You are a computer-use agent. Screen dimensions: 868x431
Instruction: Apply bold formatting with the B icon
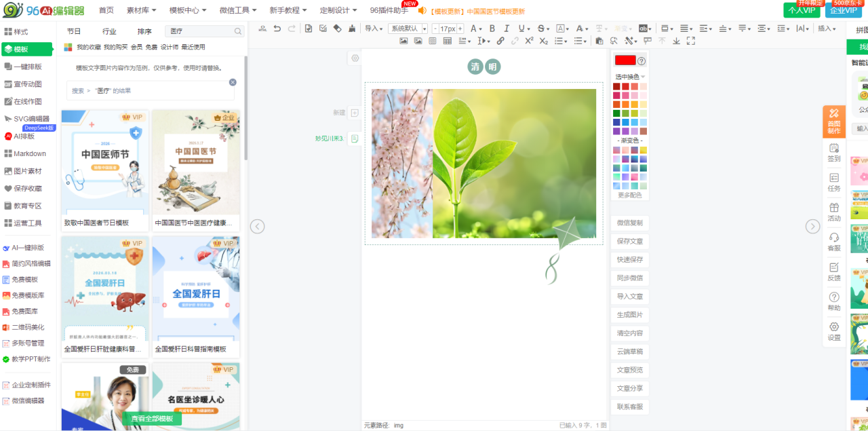pyautogui.click(x=492, y=29)
